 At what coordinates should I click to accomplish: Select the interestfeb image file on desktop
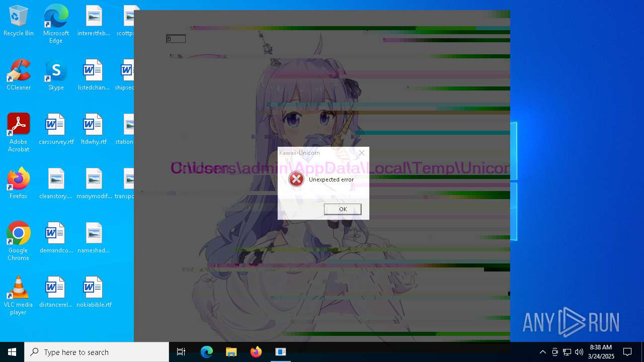click(94, 21)
